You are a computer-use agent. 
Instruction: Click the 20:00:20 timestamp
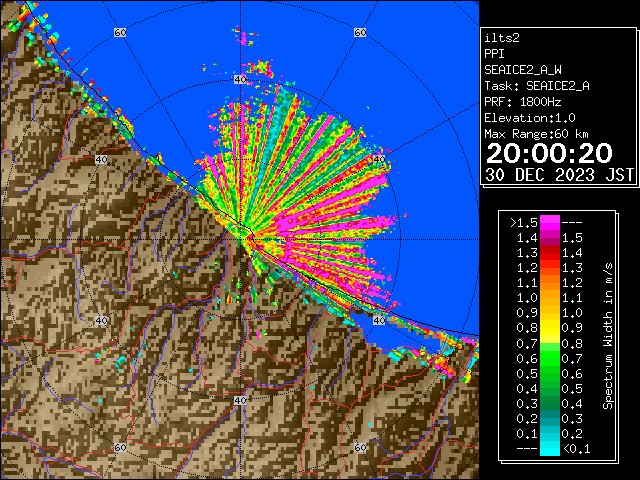coord(549,153)
